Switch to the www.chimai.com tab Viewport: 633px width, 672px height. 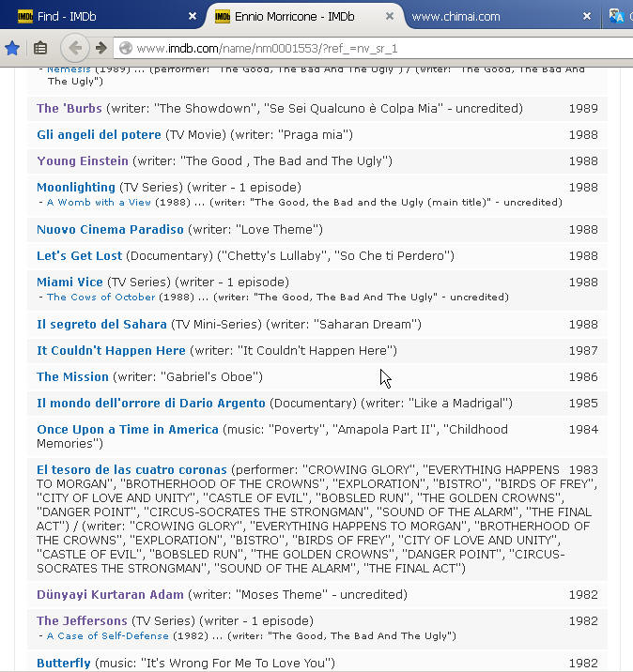point(500,16)
